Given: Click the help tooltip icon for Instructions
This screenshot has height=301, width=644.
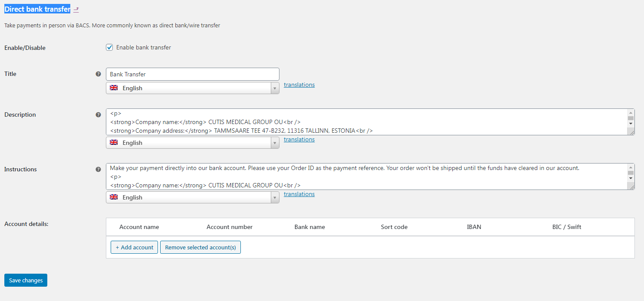Looking at the screenshot, I should click(98, 170).
